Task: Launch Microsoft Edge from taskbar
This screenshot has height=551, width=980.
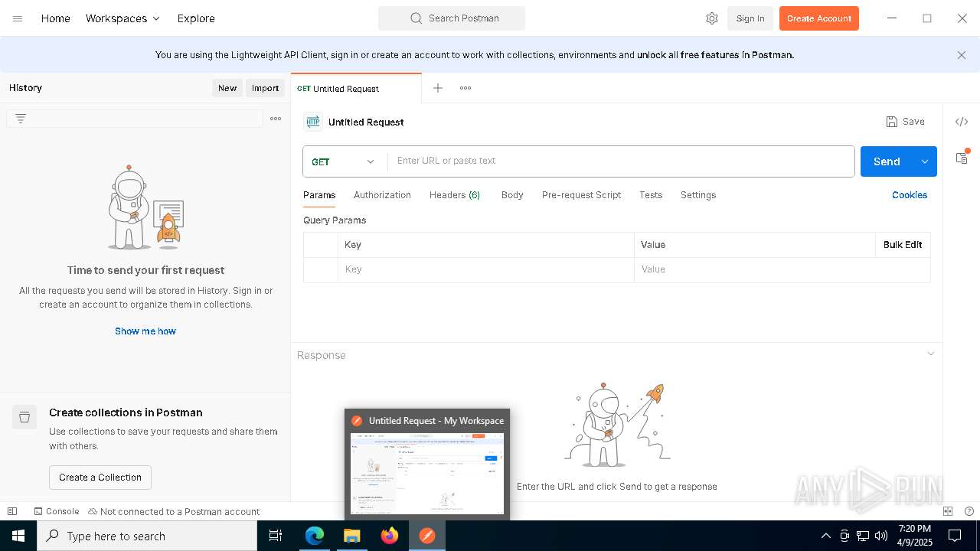Action: 315,536
